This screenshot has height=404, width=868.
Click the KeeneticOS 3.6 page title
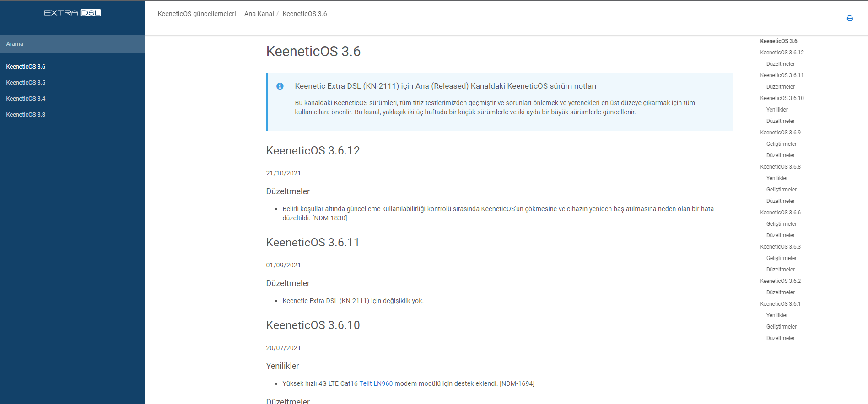[x=313, y=51]
